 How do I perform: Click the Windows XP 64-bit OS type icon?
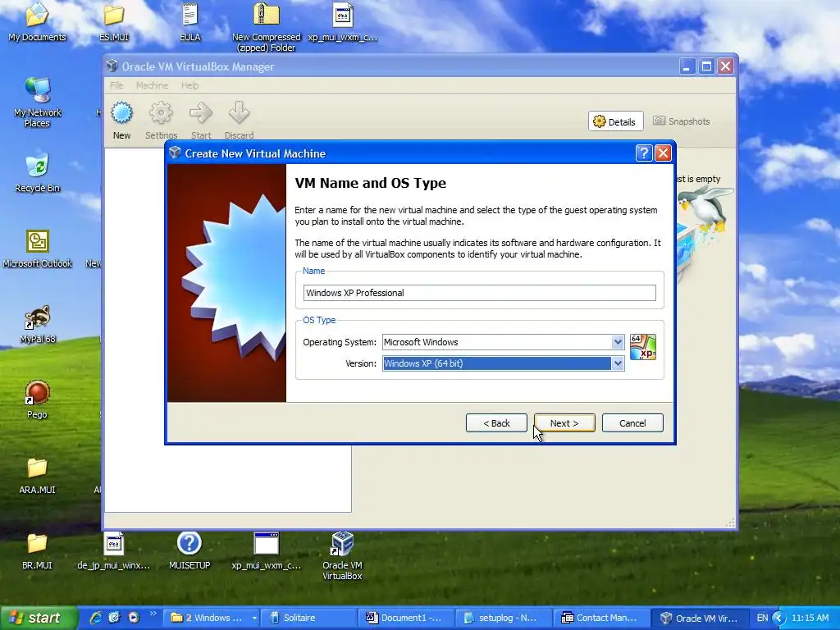pyautogui.click(x=643, y=347)
